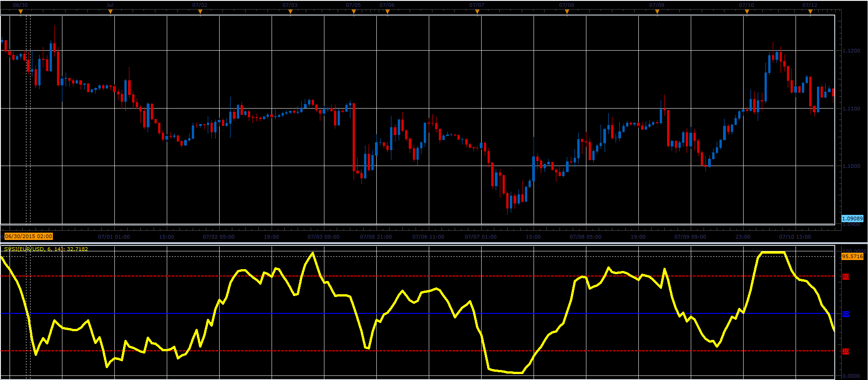The height and width of the screenshot is (380, 868).
Task: Select the blue 50 midline level label
Action: pos(846,314)
